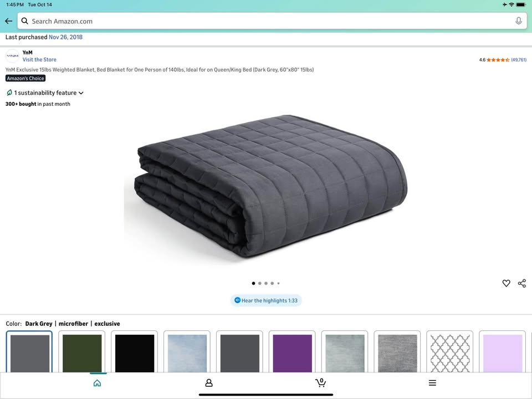Viewport: 532px width, 399px height.
Task: Pick the lavender color swatch
Action: pyautogui.click(x=502, y=353)
